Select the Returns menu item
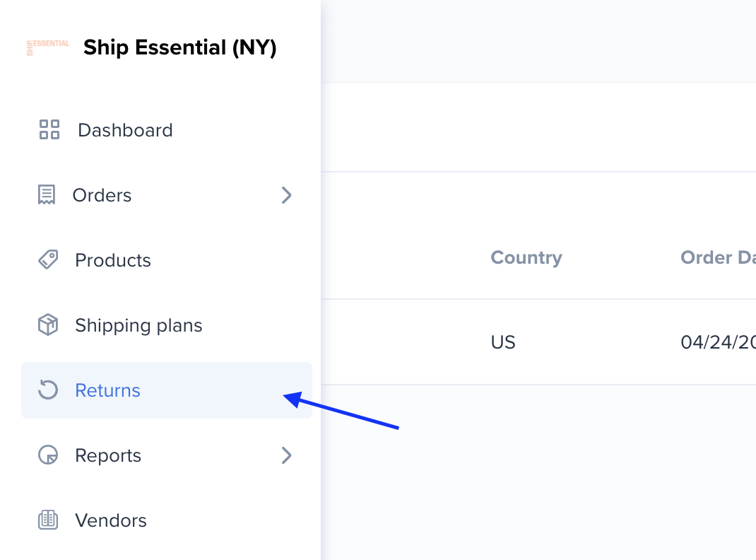756x560 pixels. tap(167, 390)
